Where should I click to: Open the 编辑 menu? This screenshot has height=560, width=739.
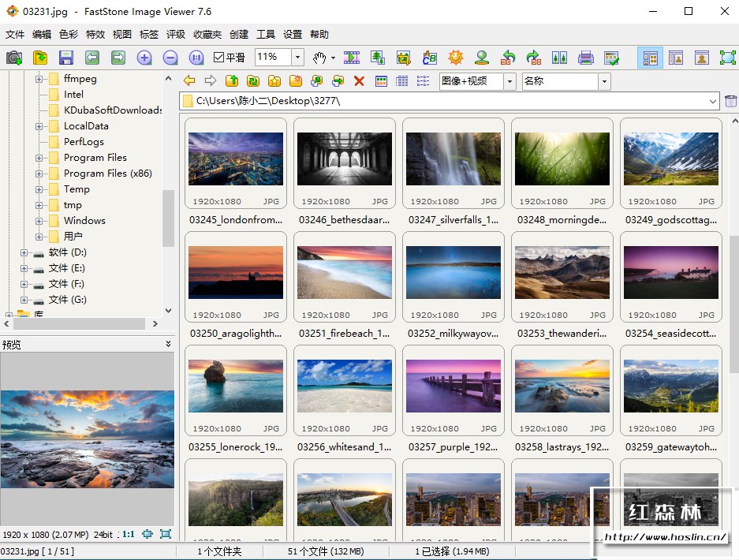[42, 35]
